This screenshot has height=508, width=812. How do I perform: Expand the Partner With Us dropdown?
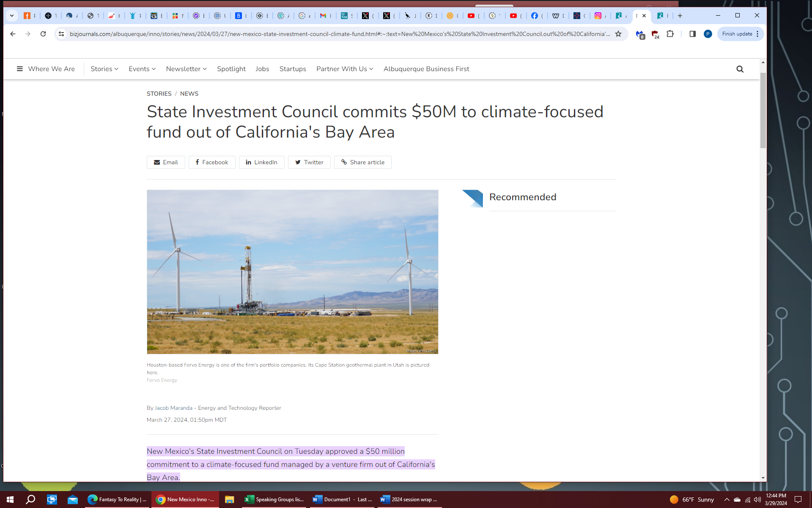click(344, 69)
